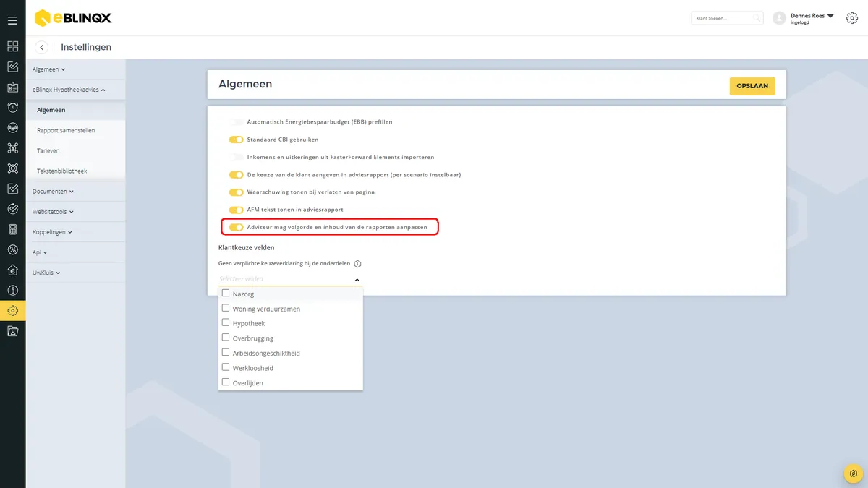The image size is (868, 488).
Task: Click the people circle icon in sidebar
Action: 12,128
